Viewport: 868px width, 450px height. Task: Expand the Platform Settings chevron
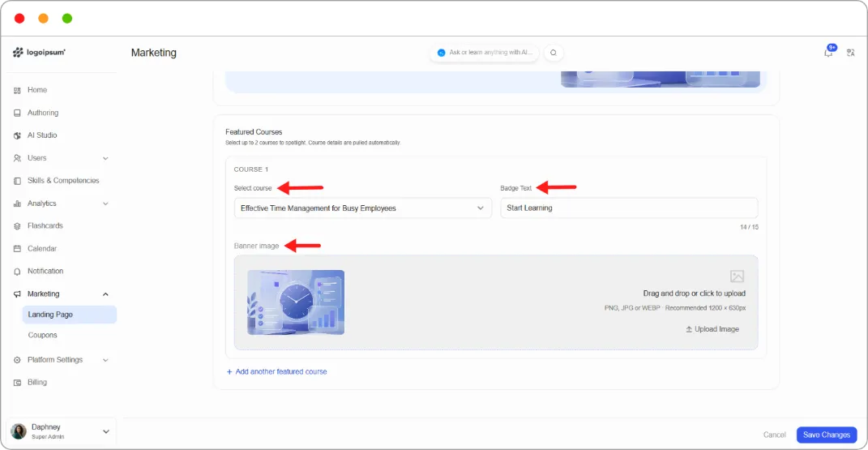[x=105, y=360]
